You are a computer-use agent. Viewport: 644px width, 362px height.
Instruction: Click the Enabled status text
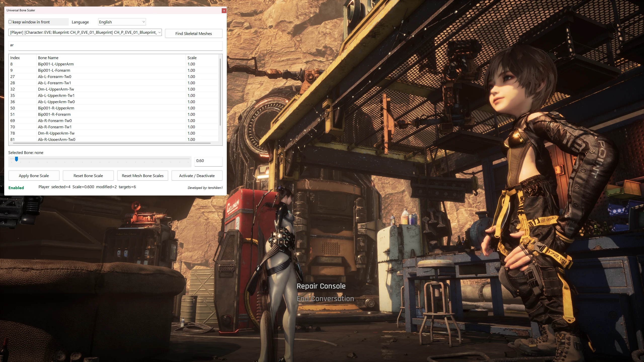[16, 188]
